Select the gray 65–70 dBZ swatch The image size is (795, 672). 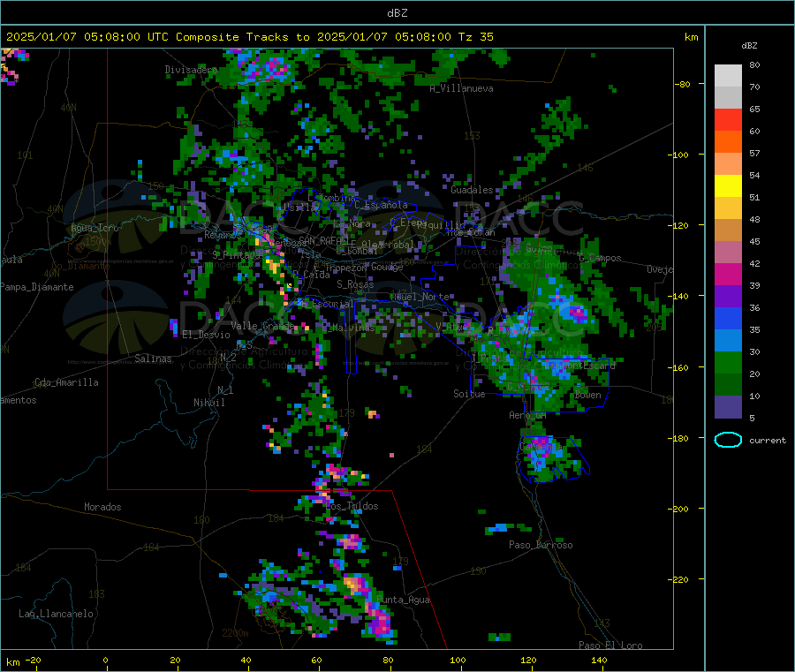click(728, 98)
